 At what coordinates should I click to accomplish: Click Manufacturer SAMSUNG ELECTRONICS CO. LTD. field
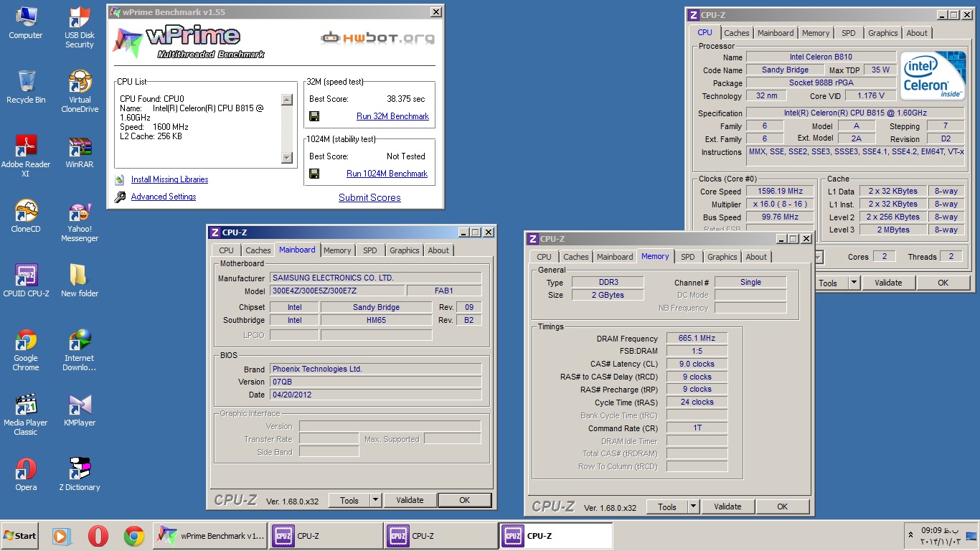point(375,278)
